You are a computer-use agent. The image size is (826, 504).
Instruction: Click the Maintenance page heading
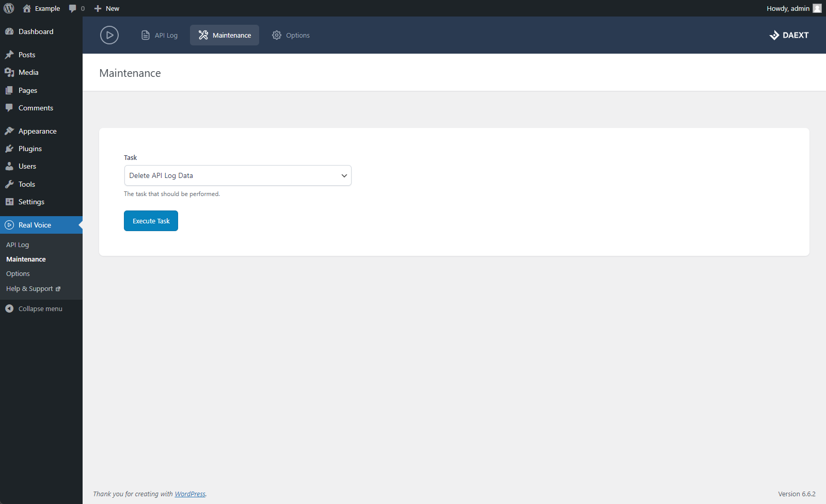pyautogui.click(x=130, y=73)
